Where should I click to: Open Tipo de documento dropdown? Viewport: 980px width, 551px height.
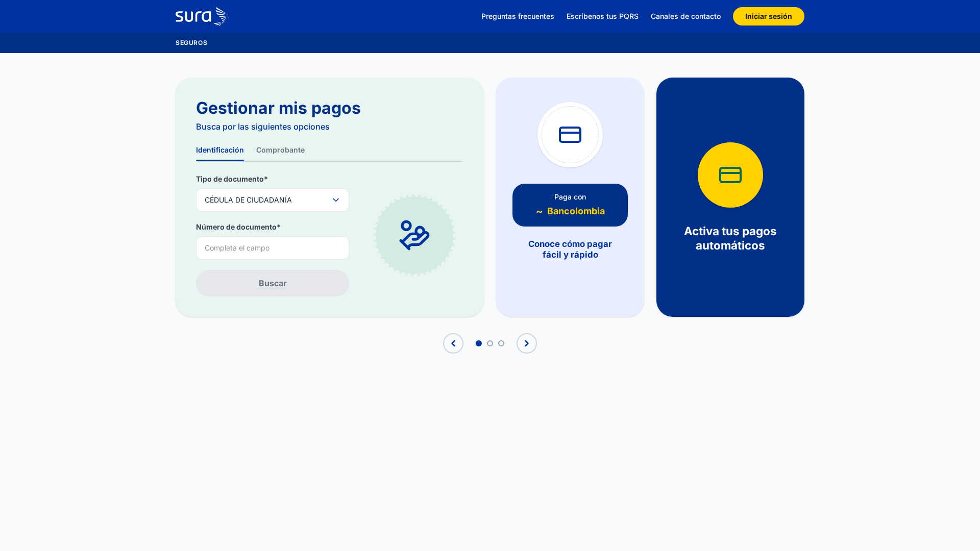pyautogui.click(x=273, y=200)
